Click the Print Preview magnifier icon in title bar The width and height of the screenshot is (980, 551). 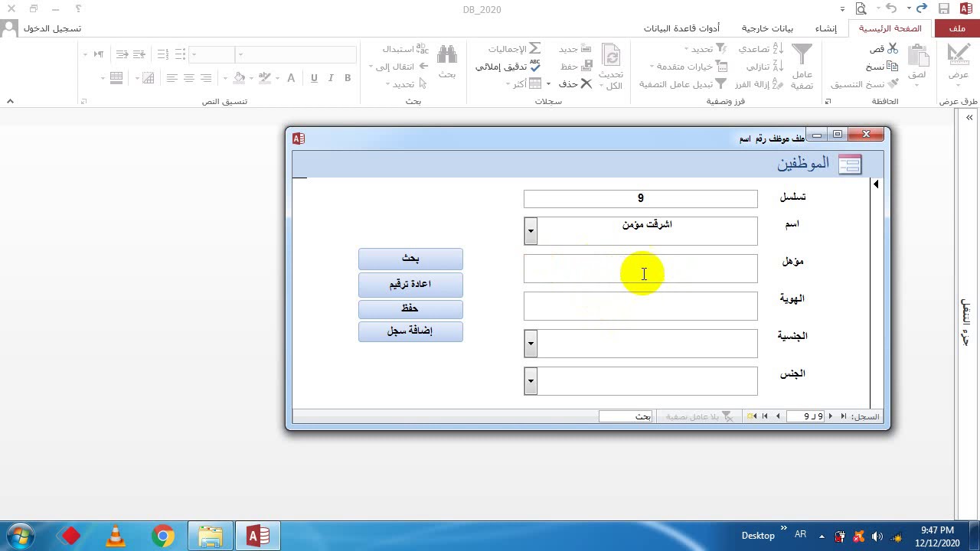[x=861, y=9]
